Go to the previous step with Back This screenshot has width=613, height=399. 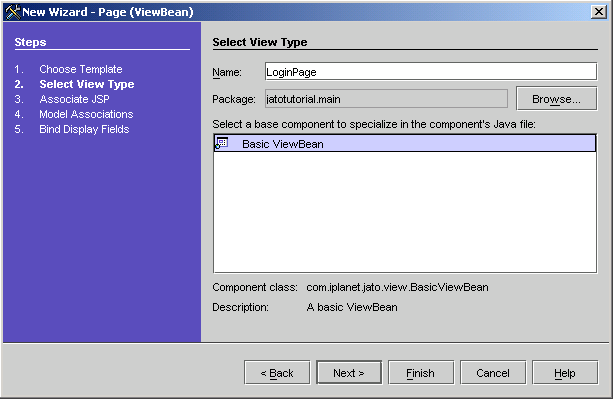coord(277,373)
